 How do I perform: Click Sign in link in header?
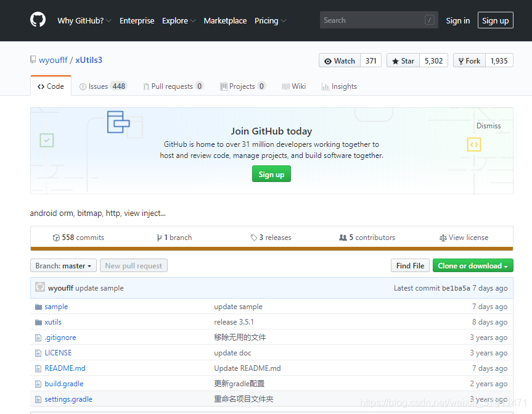457,21
